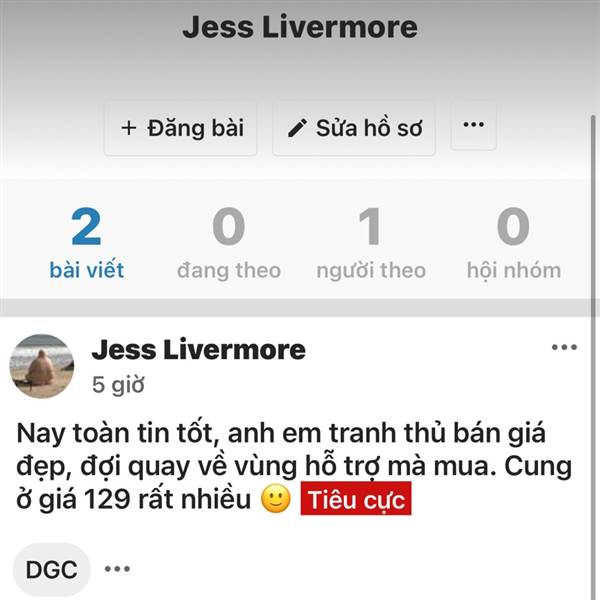Screen dimensions: 600x600
Task: Open the three-dot menu beside Sửa hồ sơ
Action: (474, 125)
